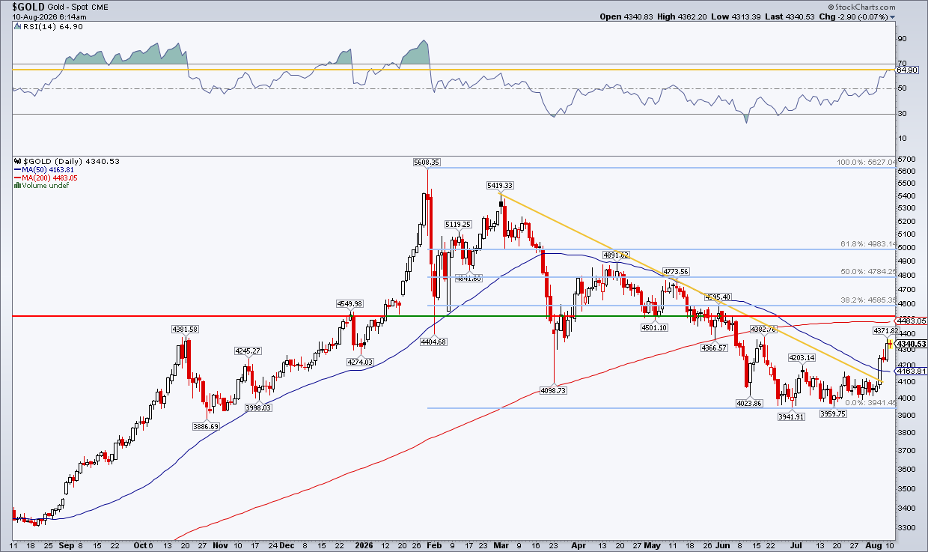Click the 'RSI(14) 64.90' label
Image resolution: width=928 pixels, height=552 pixels.
click(x=53, y=27)
